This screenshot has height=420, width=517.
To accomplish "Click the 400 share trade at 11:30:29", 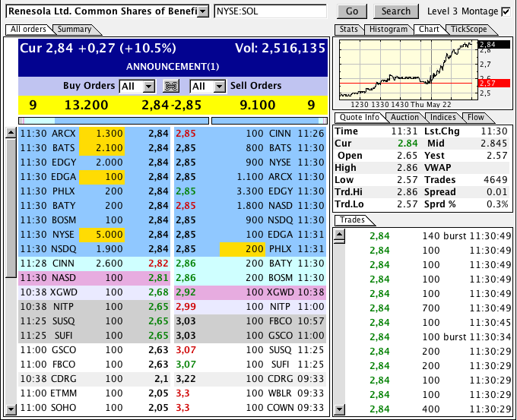I will tap(429, 409).
